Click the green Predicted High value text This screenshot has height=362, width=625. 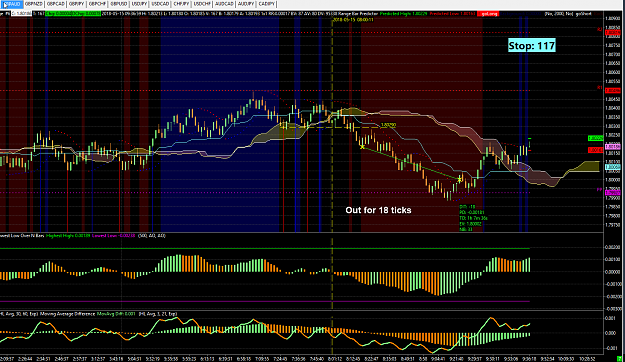point(403,14)
